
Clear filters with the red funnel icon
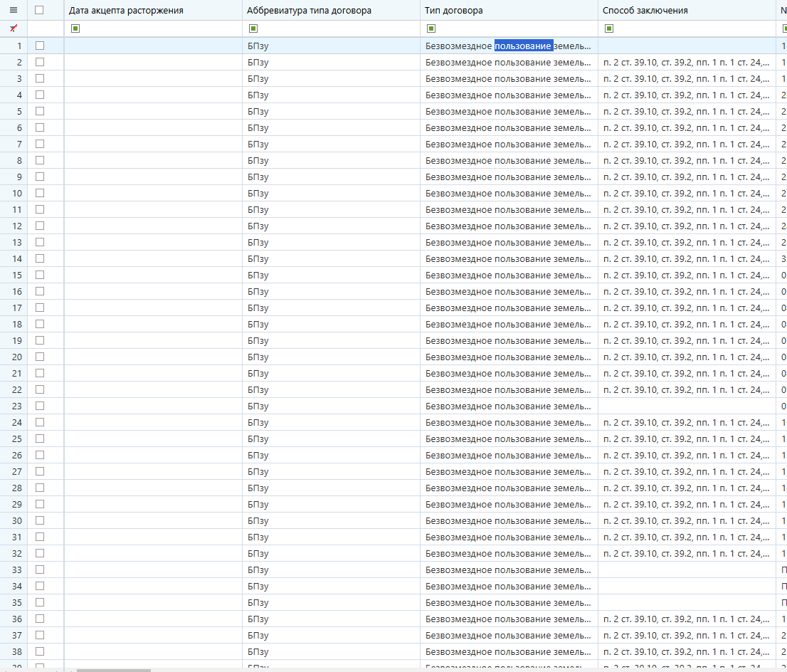click(x=14, y=28)
